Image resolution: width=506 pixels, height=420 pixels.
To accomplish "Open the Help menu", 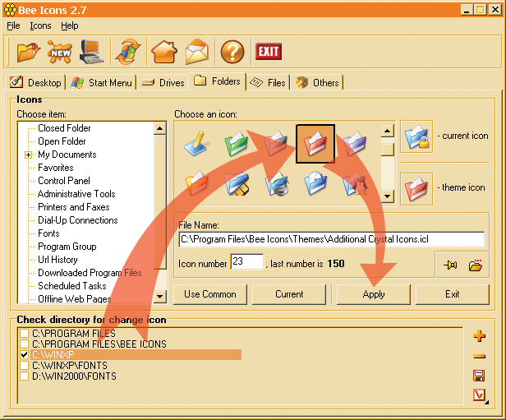I will click(x=70, y=25).
